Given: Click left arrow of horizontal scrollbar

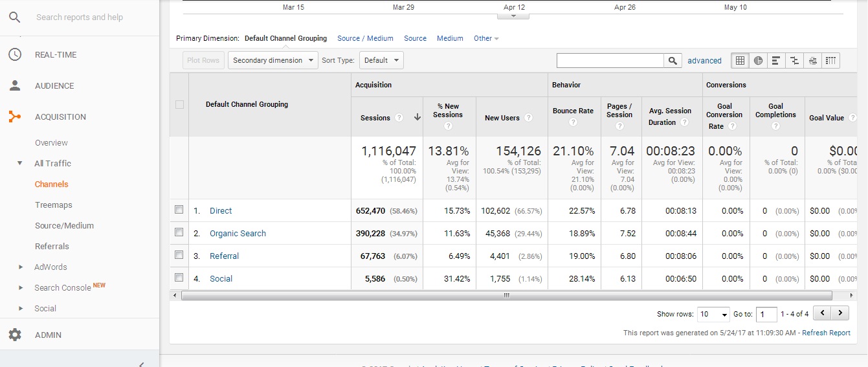Looking at the screenshot, I should [174, 295].
